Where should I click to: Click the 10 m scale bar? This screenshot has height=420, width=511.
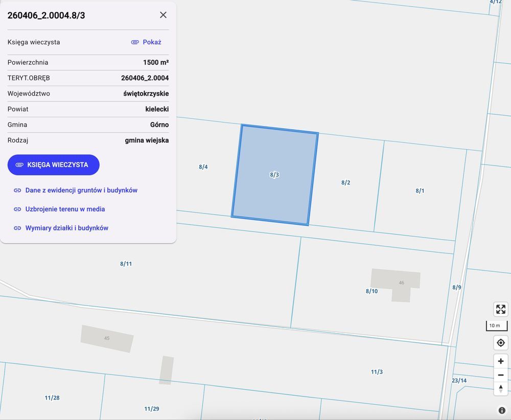tap(497, 326)
